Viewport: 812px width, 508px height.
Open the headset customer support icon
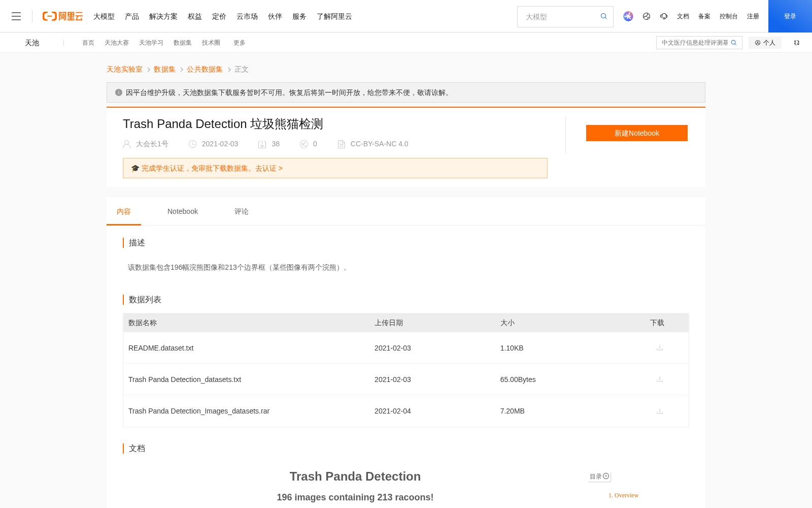coord(664,16)
